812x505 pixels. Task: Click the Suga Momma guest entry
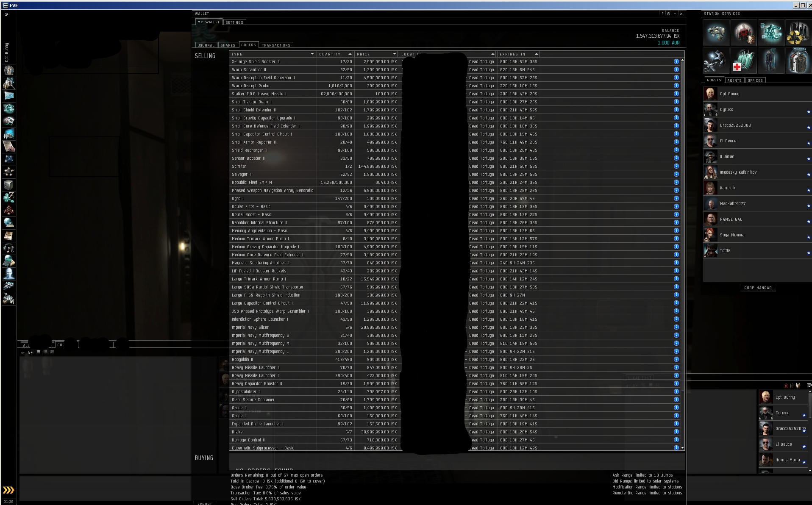758,235
